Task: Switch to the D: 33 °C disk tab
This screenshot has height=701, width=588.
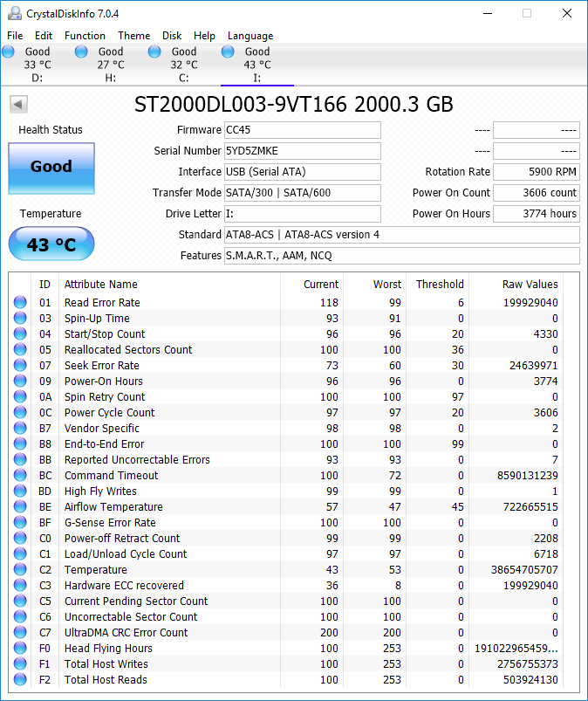Action: tap(38, 65)
